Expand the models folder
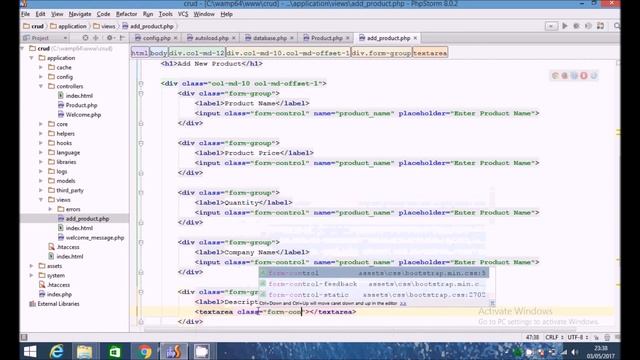Viewport: 640px width, 360px height. tap(41, 181)
